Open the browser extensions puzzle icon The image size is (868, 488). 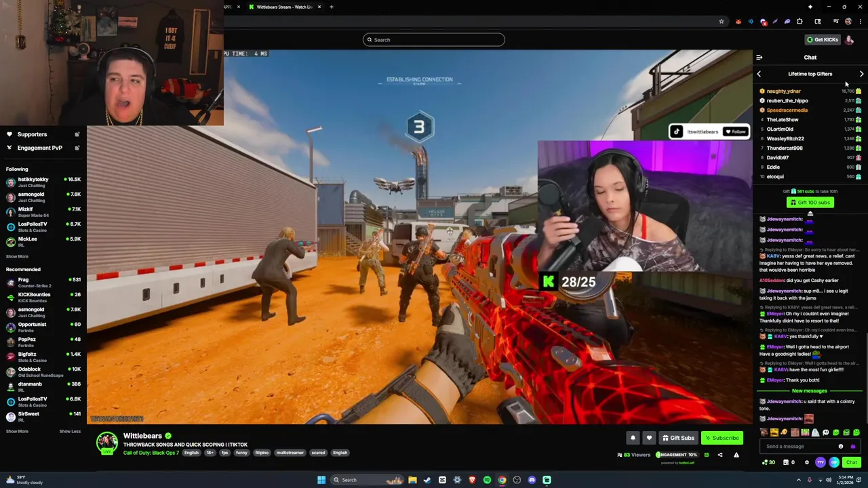pyautogui.click(x=800, y=22)
